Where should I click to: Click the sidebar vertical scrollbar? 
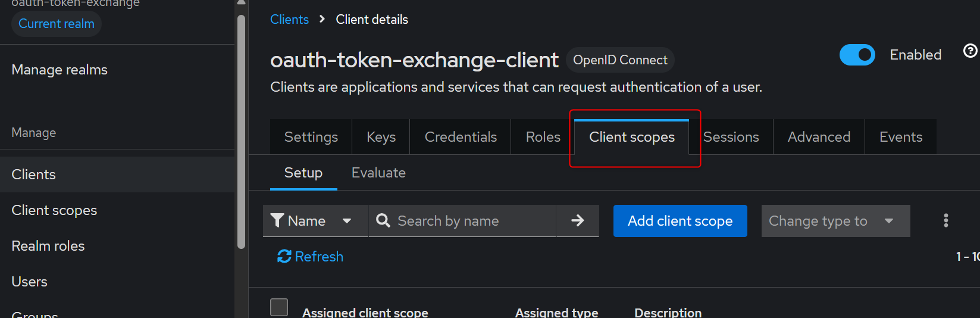[241, 131]
